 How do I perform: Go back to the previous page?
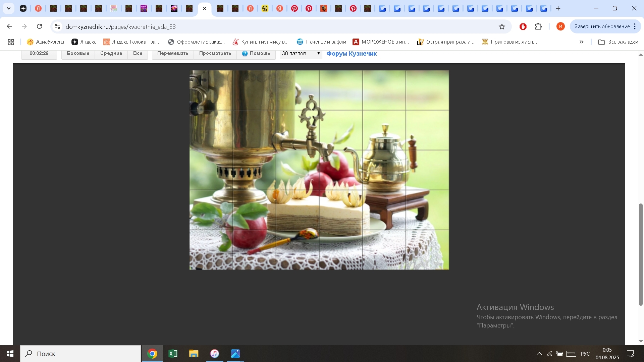pyautogui.click(x=9, y=26)
